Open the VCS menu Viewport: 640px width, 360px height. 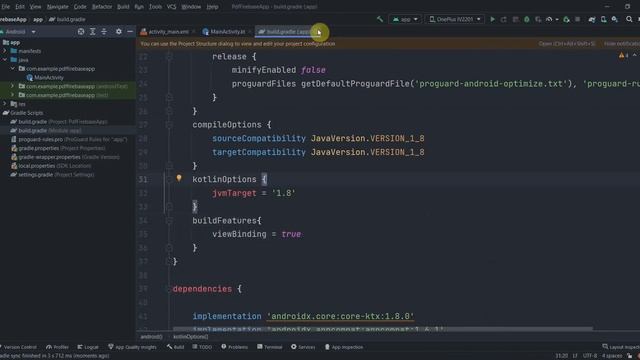coord(171,7)
